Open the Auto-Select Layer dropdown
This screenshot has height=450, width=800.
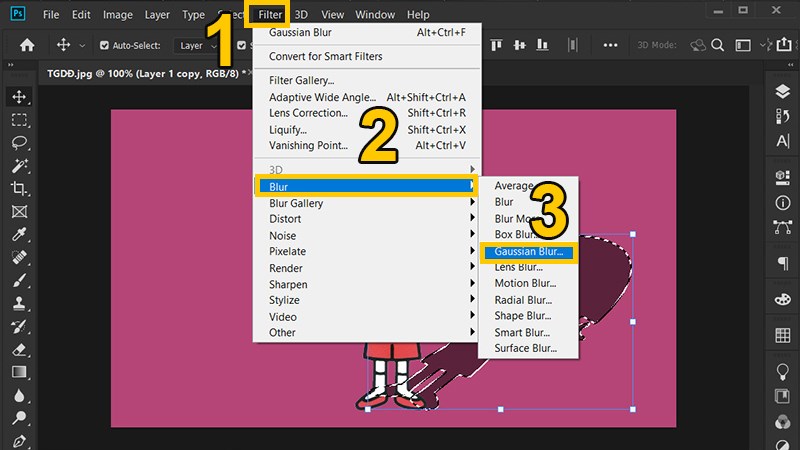click(x=196, y=45)
